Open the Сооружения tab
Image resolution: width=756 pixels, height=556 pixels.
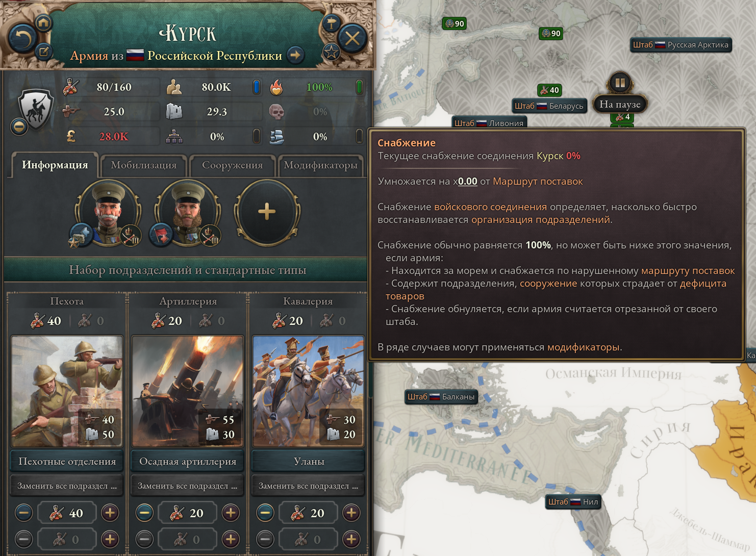tap(233, 165)
